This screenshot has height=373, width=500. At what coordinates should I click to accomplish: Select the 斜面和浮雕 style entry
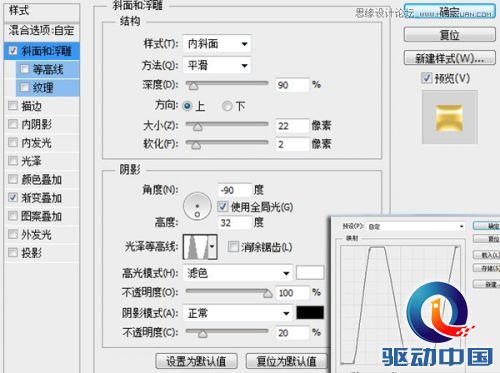[42, 51]
